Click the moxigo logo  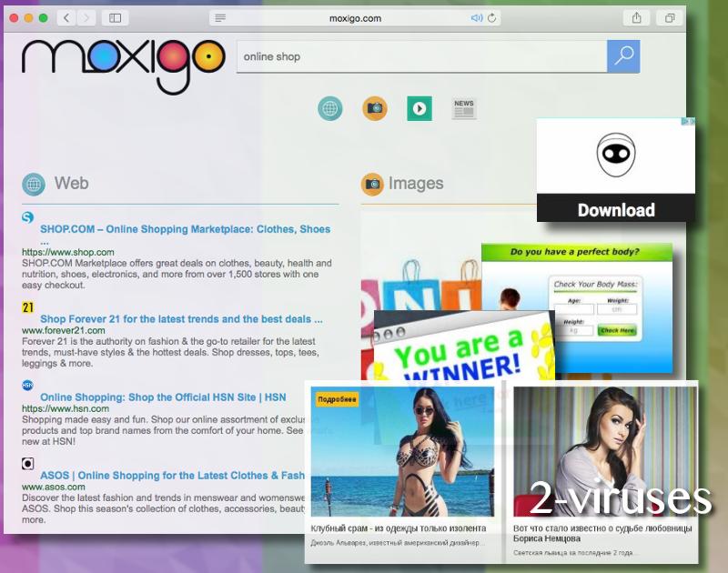tap(124, 65)
